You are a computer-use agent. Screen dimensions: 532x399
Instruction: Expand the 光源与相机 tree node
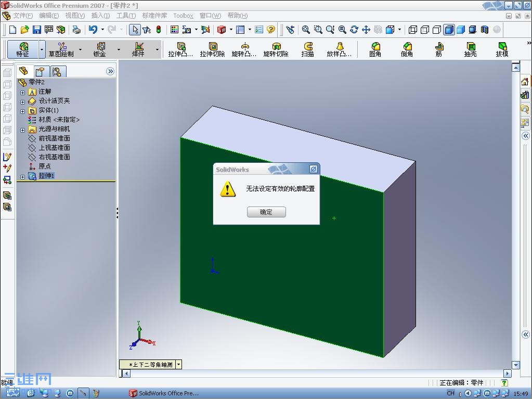coord(22,130)
